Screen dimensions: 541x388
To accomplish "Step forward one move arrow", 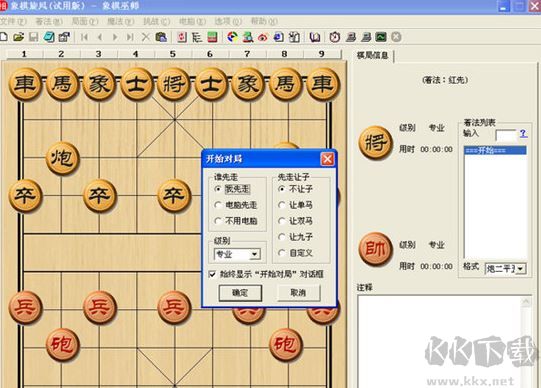I will click(115, 37).
